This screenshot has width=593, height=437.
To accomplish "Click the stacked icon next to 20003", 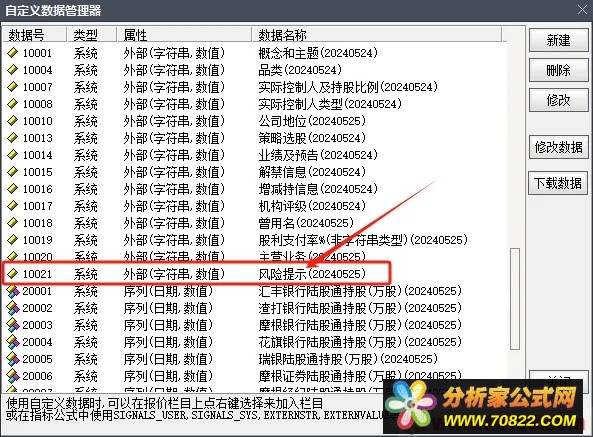I will pyautogui.click(x=13, y=325).
